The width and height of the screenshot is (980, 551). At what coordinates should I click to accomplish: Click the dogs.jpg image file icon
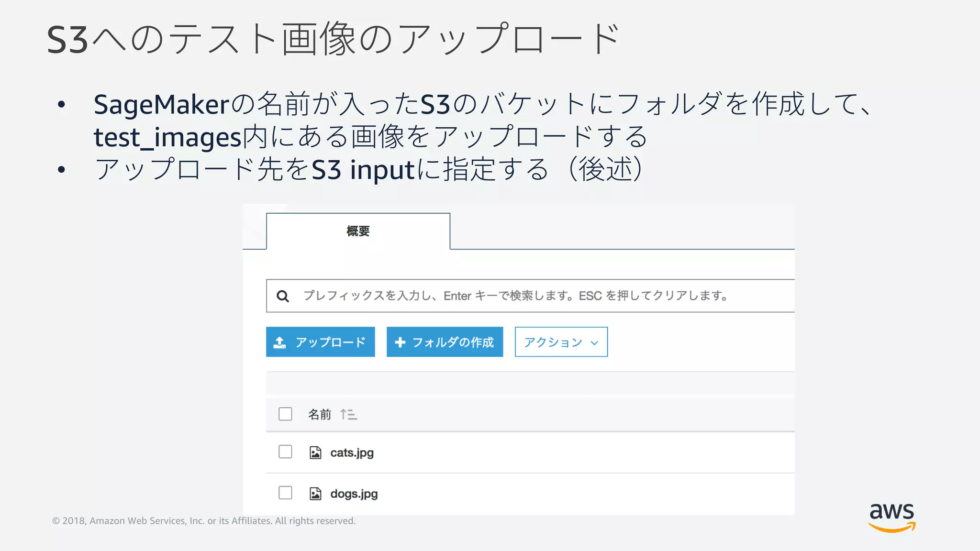[x=315, y=494]
